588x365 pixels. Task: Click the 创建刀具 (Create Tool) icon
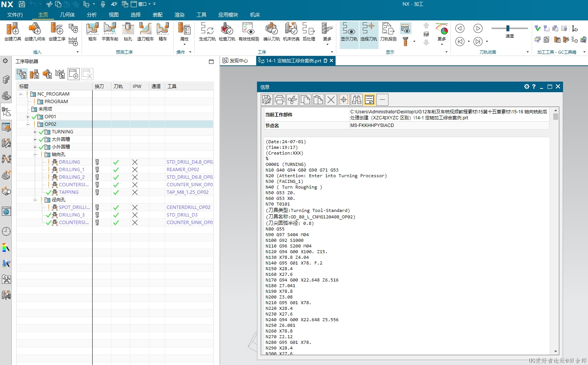click(x=13, y=32)
